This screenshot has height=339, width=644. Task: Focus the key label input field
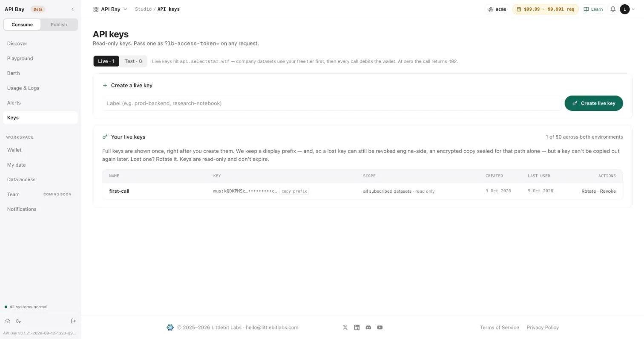[x=332, y=103]
